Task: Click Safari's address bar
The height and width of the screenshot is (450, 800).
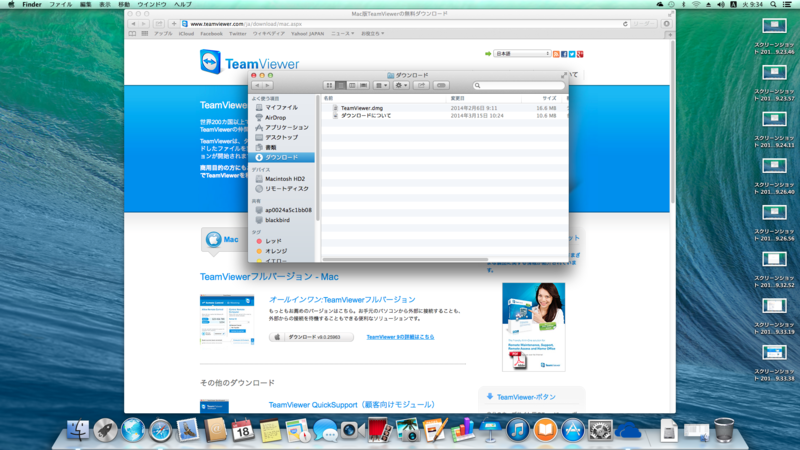Action: pyautogui.click(x=403, y=24)
